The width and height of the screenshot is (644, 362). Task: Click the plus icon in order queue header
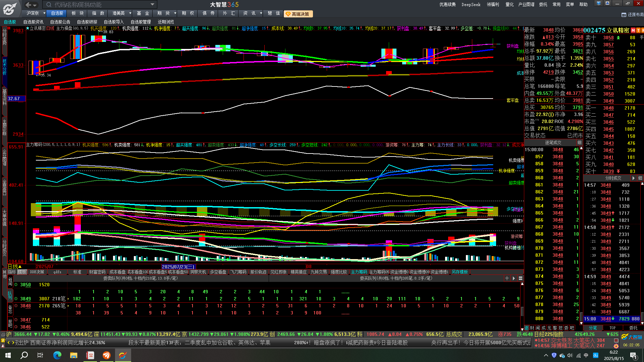click(x=507, y=278)
